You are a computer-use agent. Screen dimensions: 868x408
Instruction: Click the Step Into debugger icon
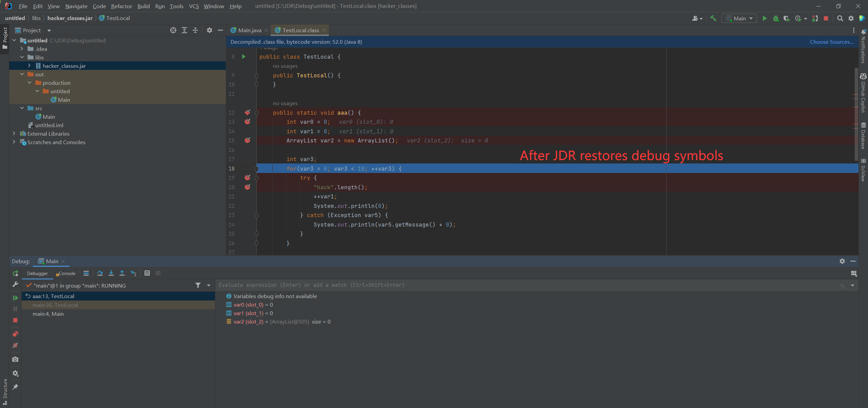click(x=111, y=273)
